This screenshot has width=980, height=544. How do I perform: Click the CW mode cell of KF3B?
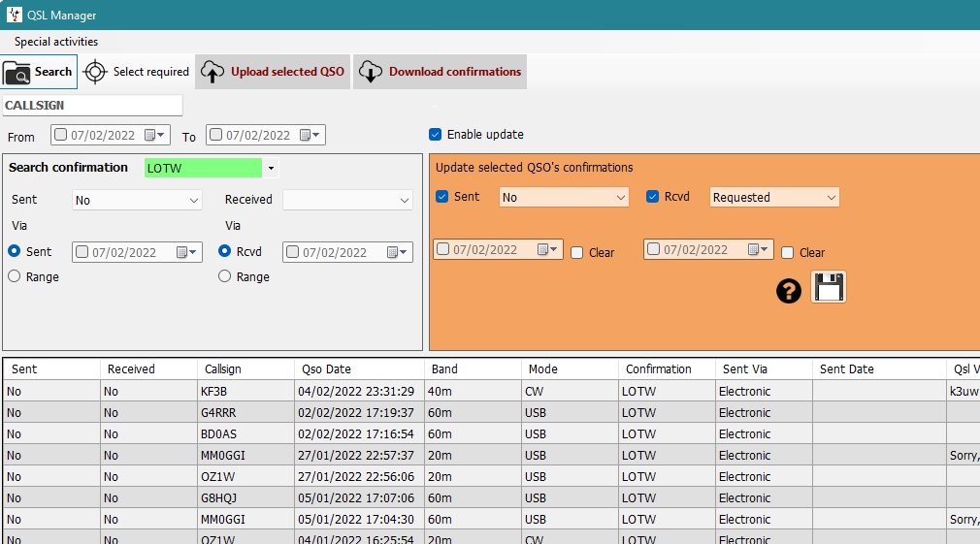click(x=570, y=392)
